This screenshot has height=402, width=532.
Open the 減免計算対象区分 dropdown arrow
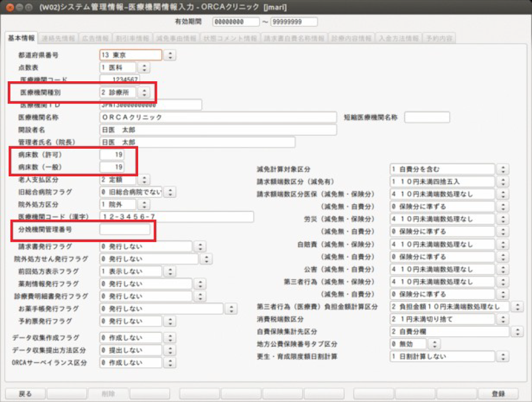click(503, 169)
